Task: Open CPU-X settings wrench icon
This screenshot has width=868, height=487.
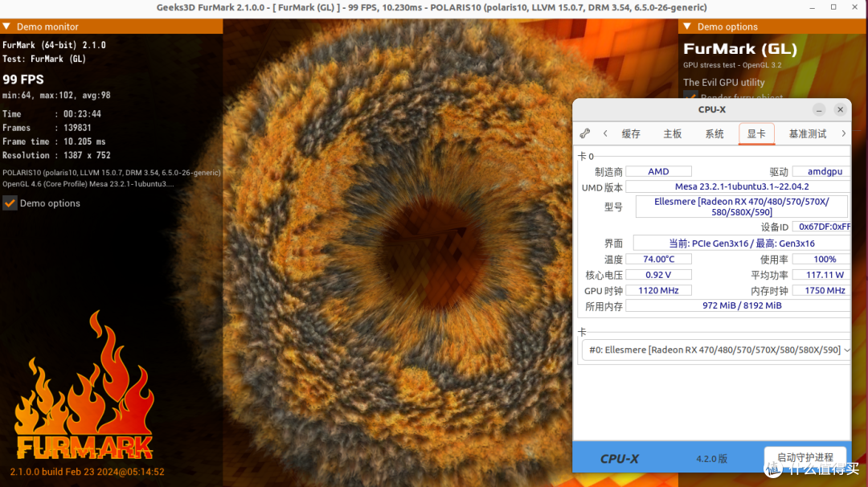Action: [585, 133]
